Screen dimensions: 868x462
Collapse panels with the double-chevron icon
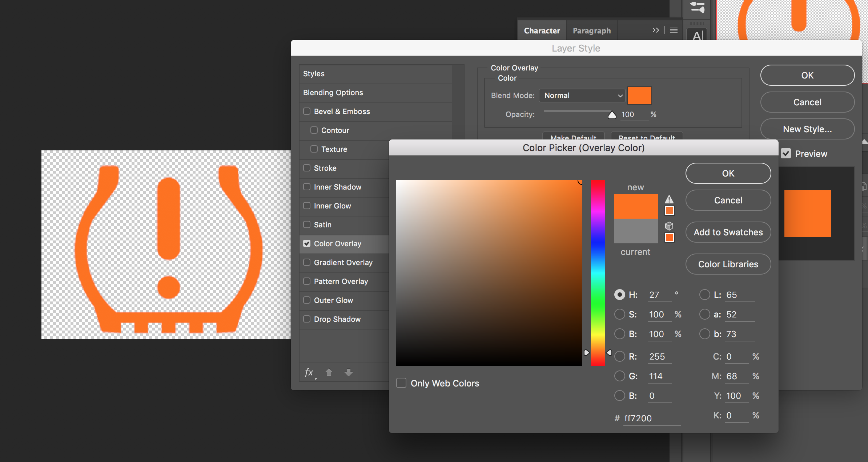(655, 30)
